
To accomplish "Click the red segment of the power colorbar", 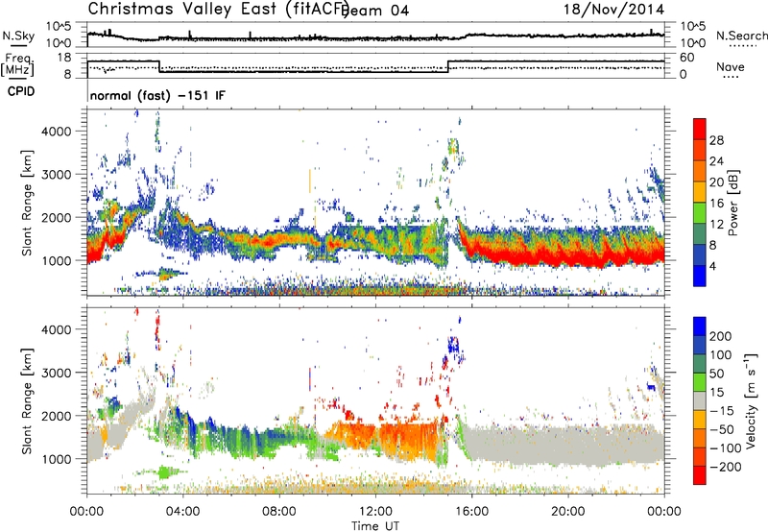I will tap(700, 129).
